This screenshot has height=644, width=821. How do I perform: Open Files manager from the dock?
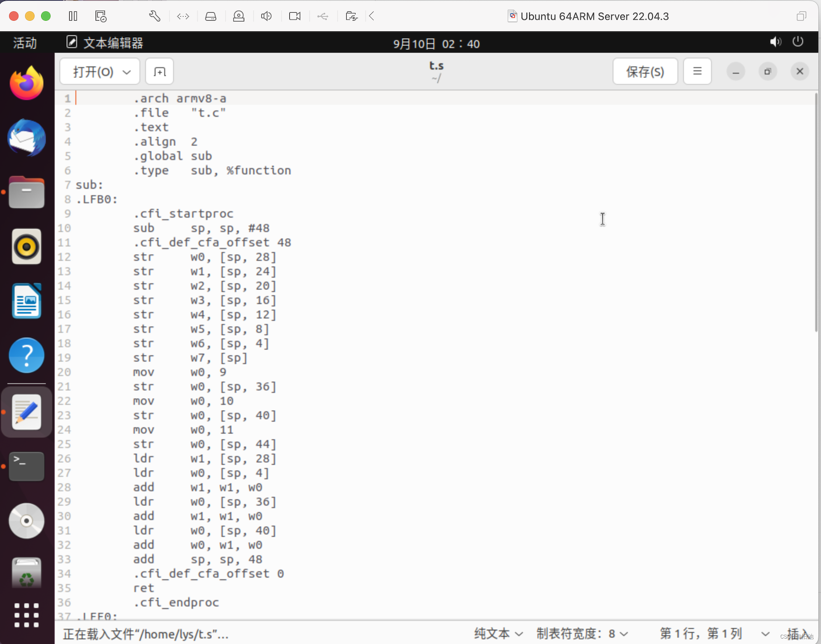[26, 192]
